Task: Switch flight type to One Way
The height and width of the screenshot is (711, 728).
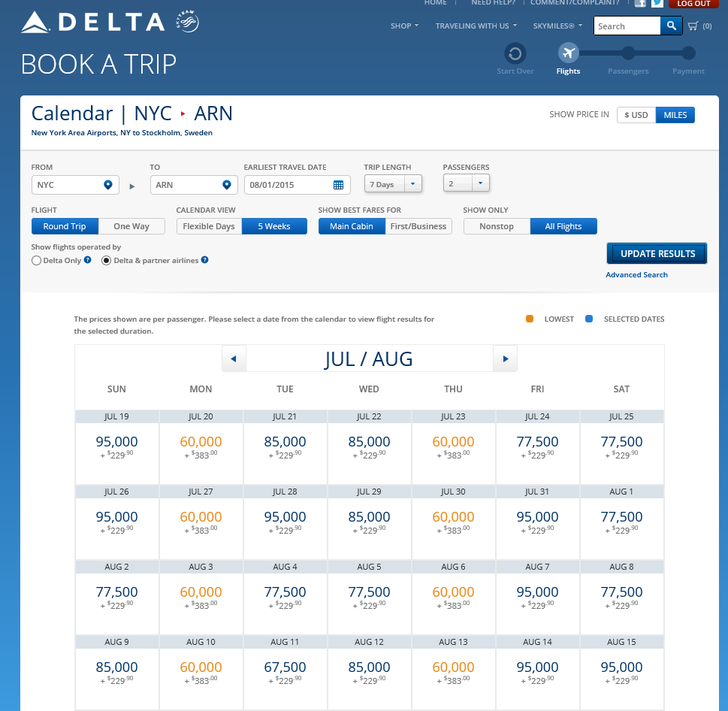Action: [131, 226]
